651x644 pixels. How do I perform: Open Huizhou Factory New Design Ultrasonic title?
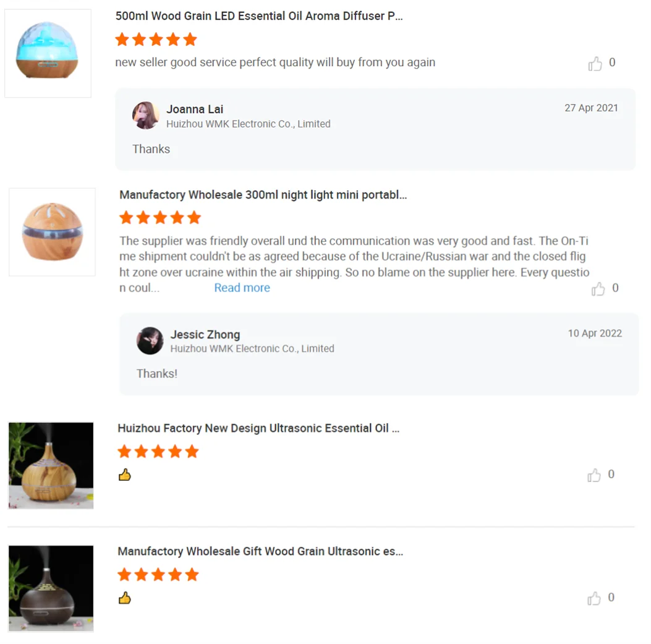[x=258, y=428]
